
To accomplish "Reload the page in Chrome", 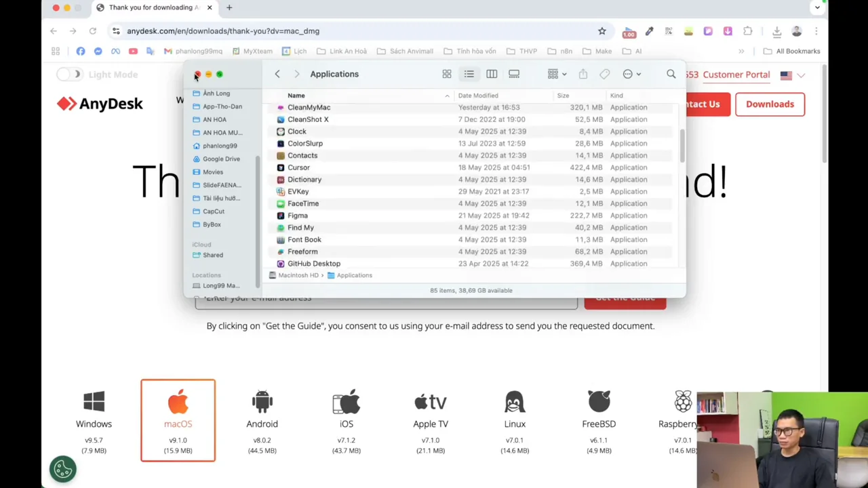I will click(93, 31).
